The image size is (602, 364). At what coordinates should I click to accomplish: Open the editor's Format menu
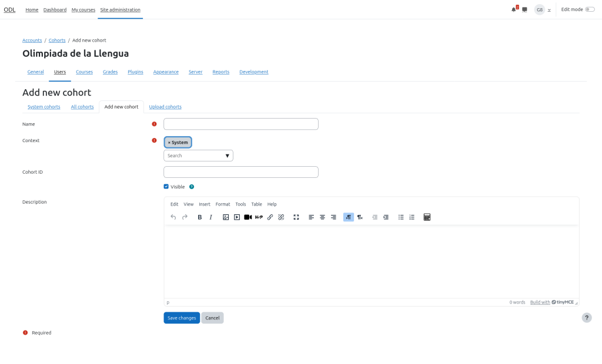[222, 204]
